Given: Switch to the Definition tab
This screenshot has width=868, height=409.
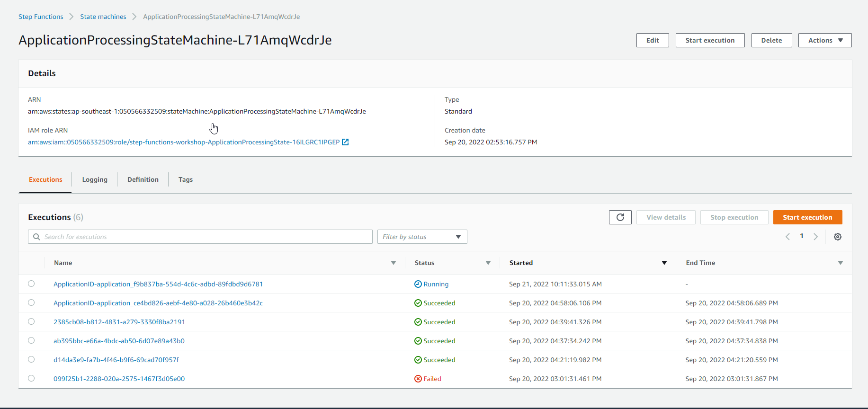Looking at the screenshot, I should pos(143,179).
